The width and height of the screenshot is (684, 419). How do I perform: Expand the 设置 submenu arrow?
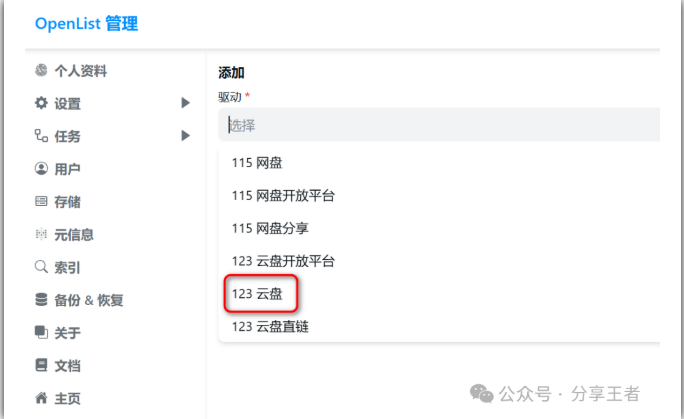click(185, 103)
